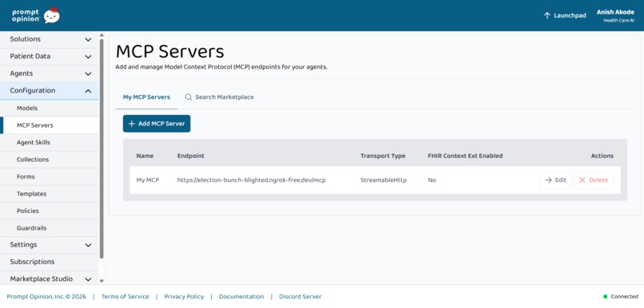Click the green Connected status dot
Viewport: 644px width, 308px height.
point(605,297)
